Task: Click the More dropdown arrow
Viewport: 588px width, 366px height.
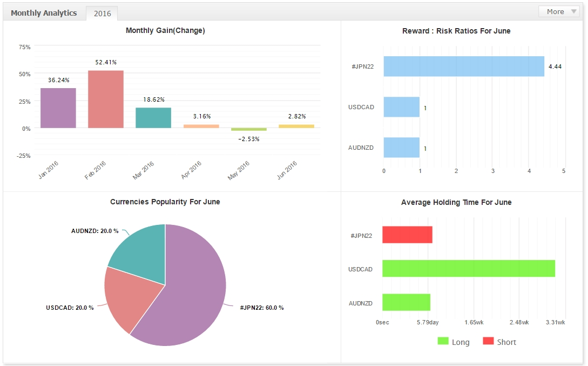Action: (573, 12)
